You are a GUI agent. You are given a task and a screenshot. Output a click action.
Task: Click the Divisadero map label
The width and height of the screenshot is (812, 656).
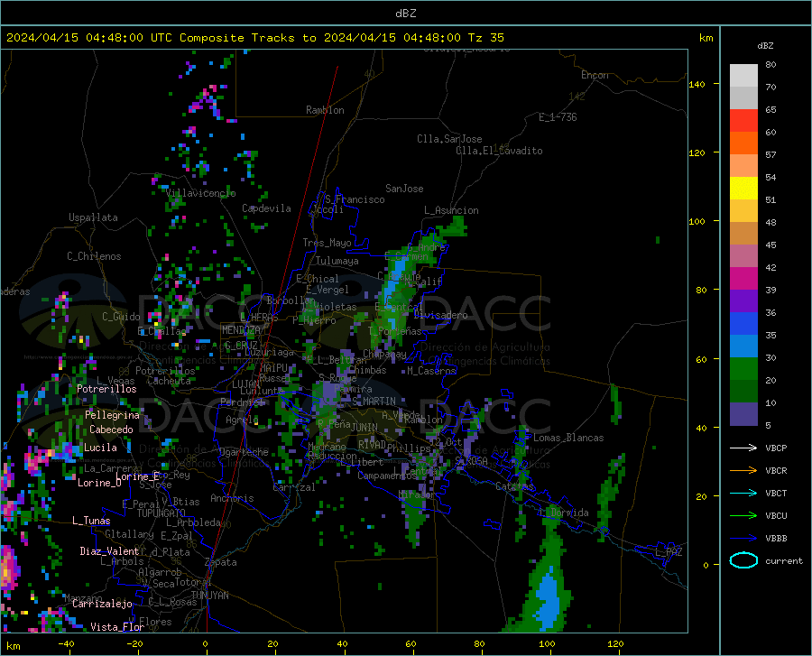click(x=440, y=315)
